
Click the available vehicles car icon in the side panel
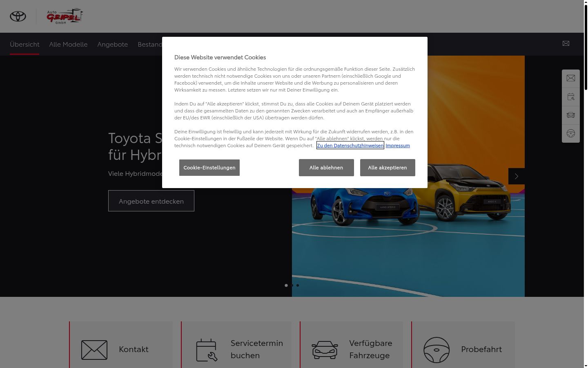click(x=571, y=115)
